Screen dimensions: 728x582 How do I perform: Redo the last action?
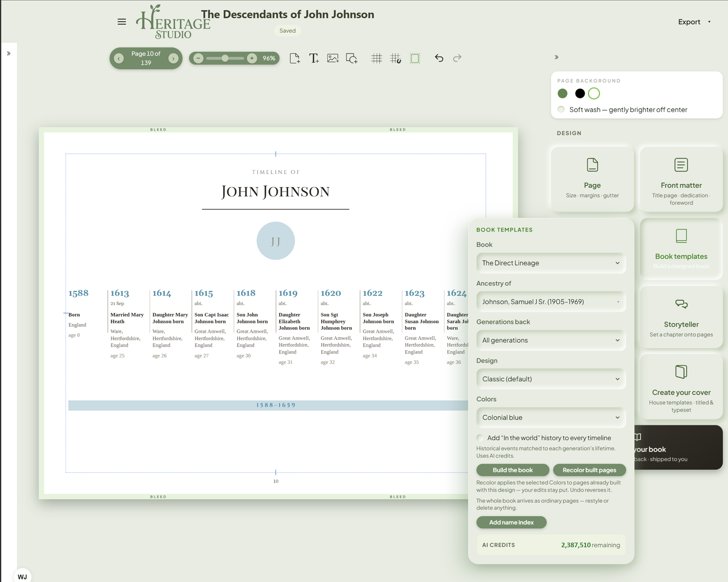[x=457, y=58]
